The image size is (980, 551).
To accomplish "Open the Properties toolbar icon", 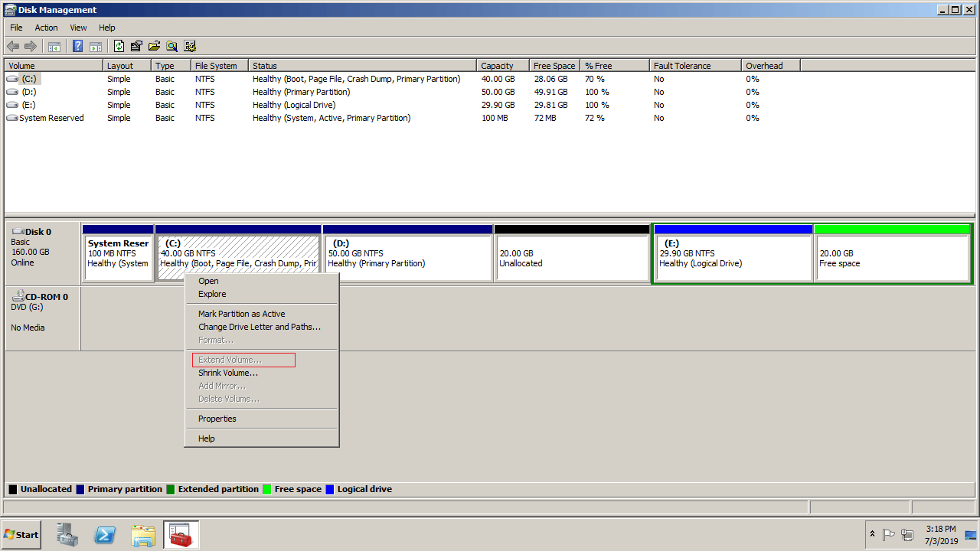I will tap(137, 47).
